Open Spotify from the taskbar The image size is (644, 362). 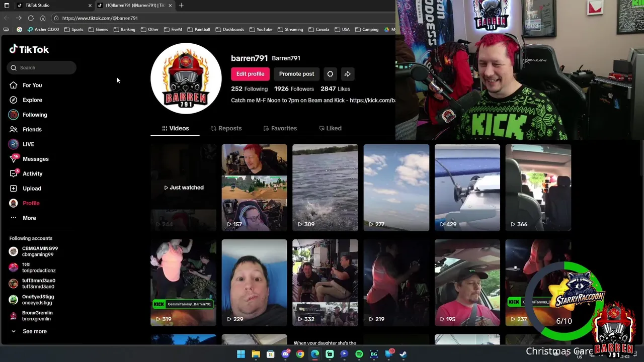click(x=359, y=354)
